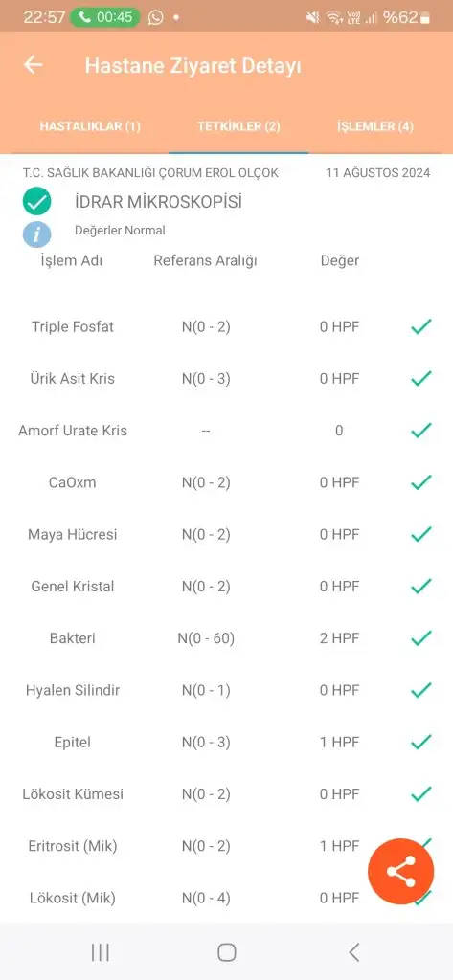The width and height of the screenshot is (453, 980).
Task: Select the Tetkikler (2) tab
Action: point(238,126)
